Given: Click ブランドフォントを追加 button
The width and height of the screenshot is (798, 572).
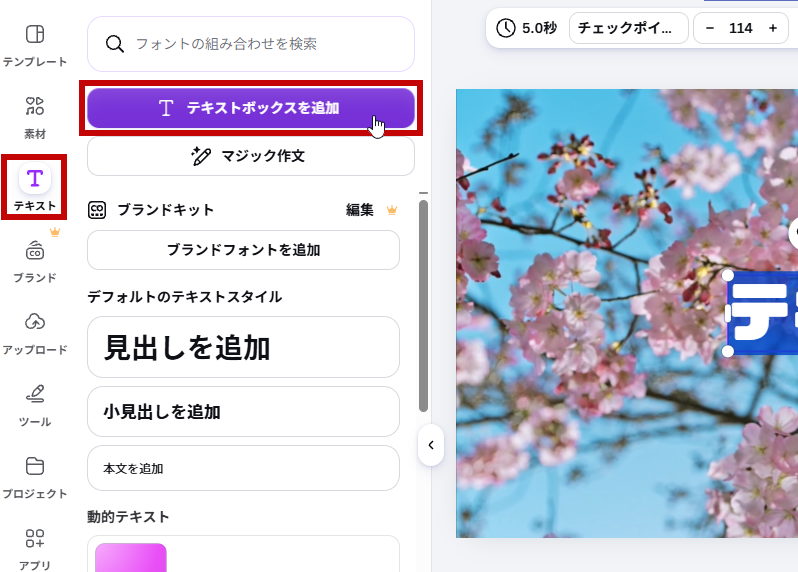Looking at the screenshot, I should (x=243, y=250).
